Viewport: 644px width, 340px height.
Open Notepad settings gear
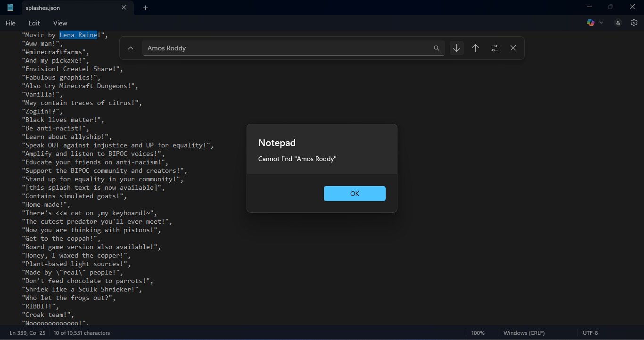(634, 23)
